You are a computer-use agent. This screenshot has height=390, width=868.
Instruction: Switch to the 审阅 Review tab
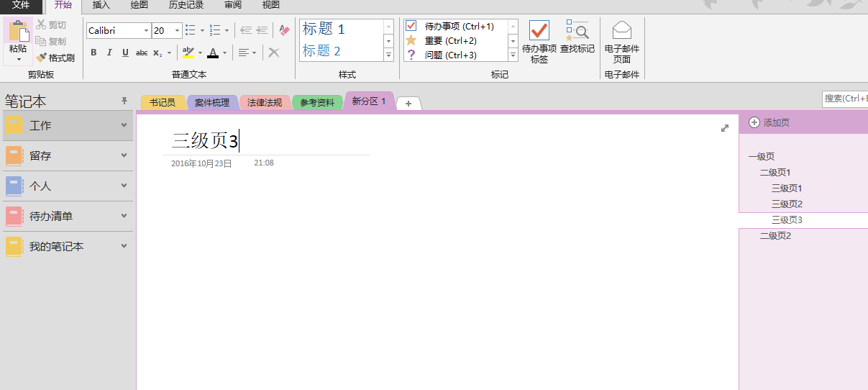coord(233,5)
